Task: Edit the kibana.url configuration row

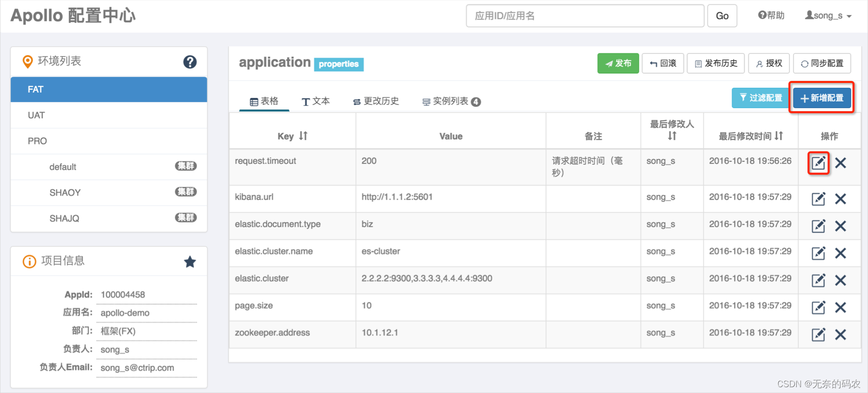Action: click(x=818, y=199)
